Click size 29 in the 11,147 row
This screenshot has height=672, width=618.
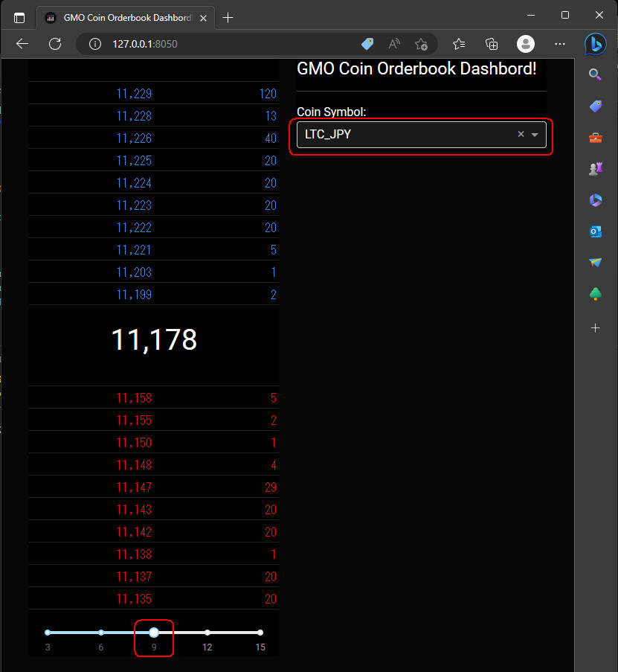(271, 487)
